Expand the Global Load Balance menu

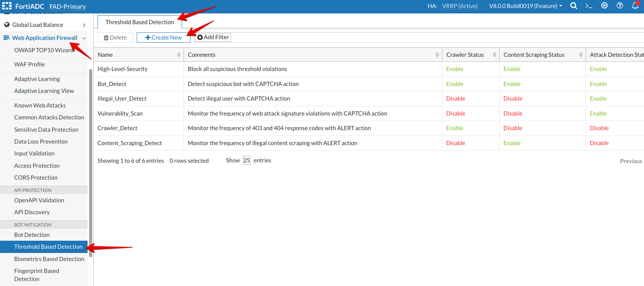coord(84,25)
